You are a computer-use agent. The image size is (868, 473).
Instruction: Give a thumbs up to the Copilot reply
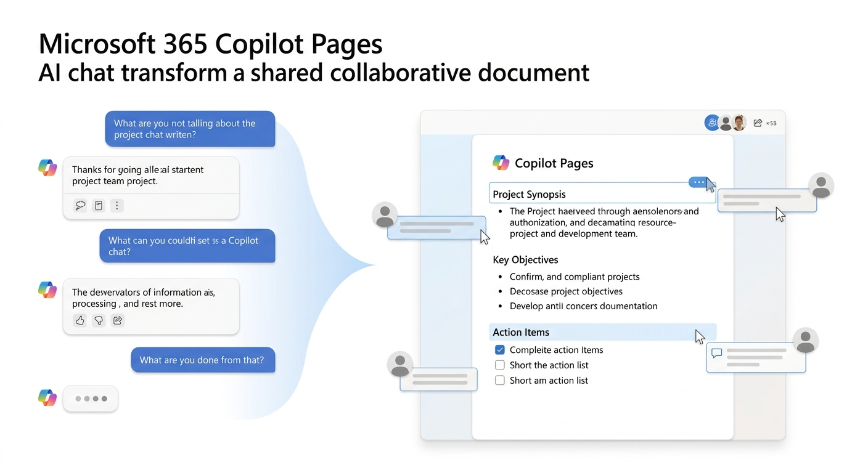point(80,320)
